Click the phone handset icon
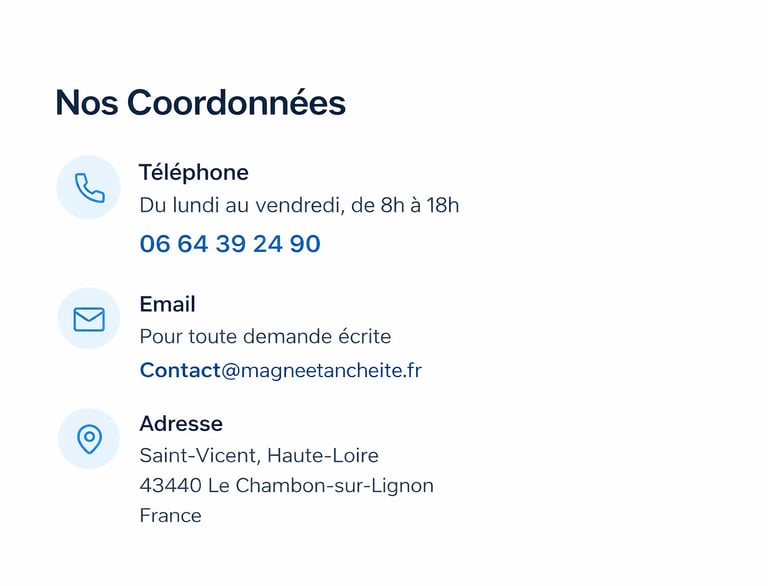 point(89,187)
